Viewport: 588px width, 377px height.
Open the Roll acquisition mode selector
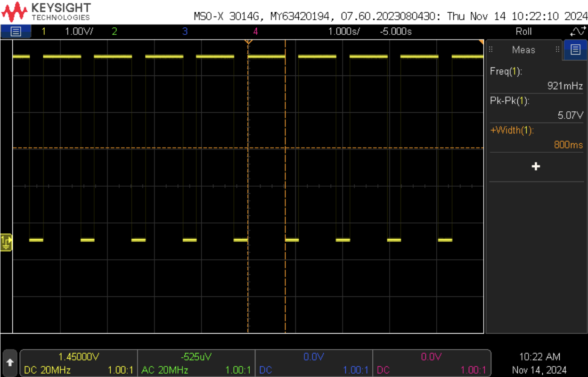coord(524,32)
